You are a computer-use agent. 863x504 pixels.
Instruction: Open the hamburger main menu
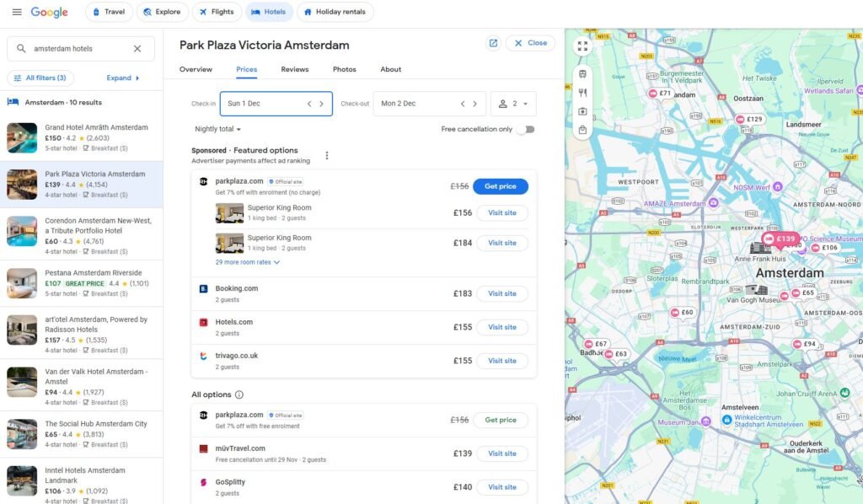coord(17,12)
